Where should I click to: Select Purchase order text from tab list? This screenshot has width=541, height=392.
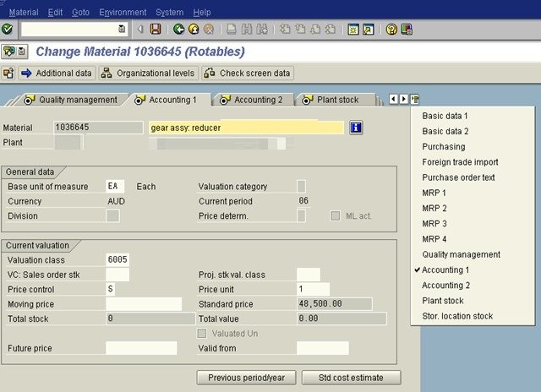(x=458, y=177)
